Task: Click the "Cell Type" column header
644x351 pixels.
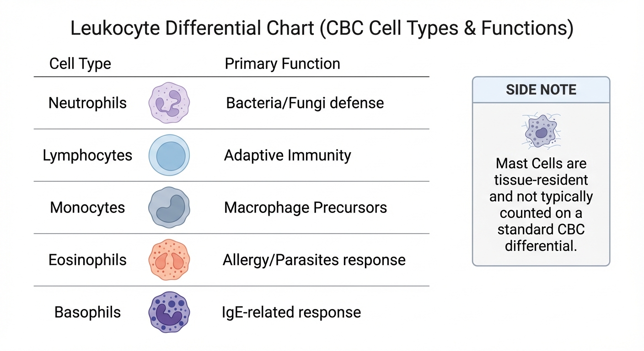Action: pos(80,64)
